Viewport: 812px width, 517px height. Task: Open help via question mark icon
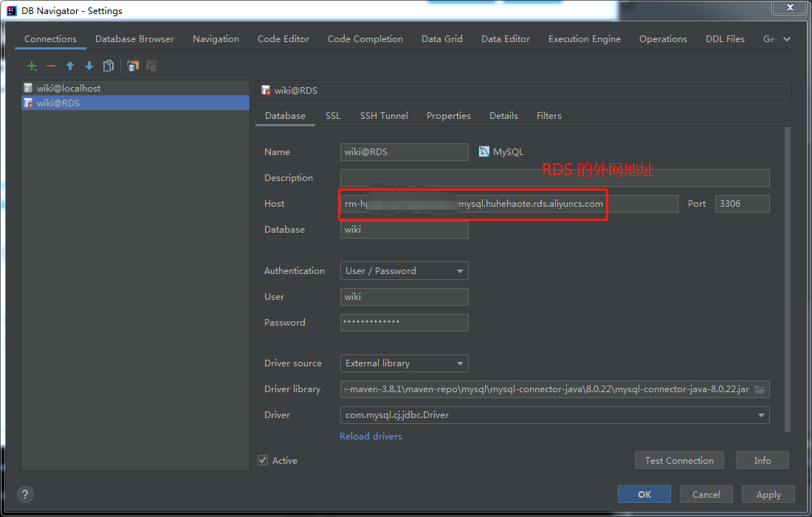pos(25,494)
